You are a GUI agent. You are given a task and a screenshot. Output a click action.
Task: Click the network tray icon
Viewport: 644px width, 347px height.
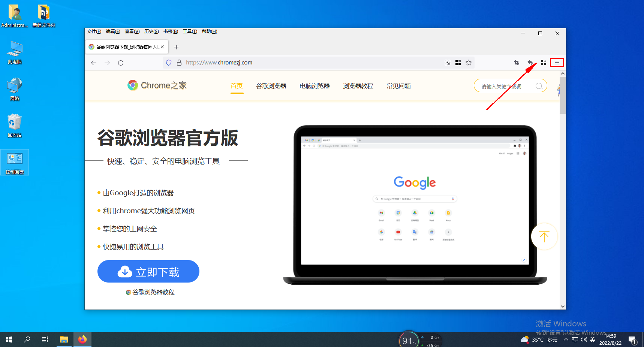[x=575, y=340]
